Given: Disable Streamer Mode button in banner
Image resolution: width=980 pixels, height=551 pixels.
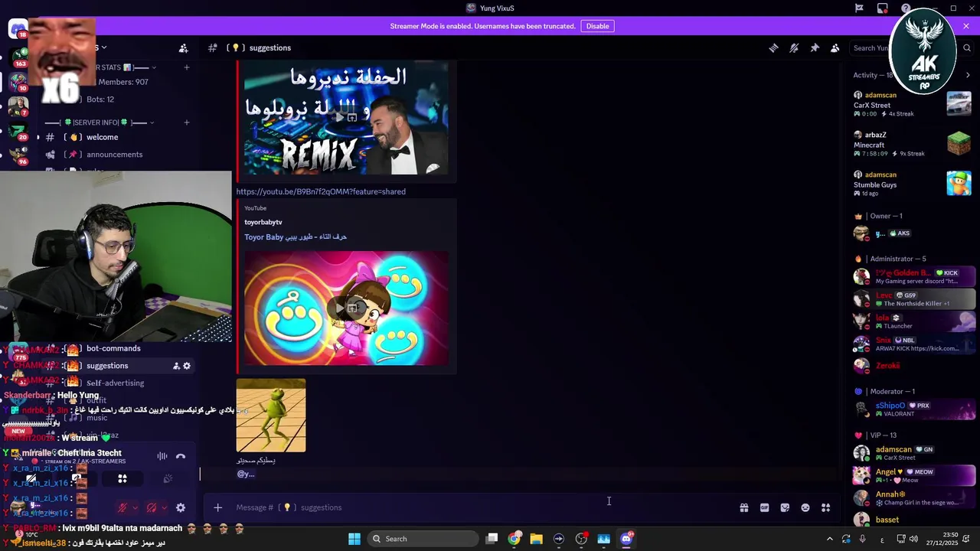Looking at the screenshot, I should [x=597, y=26].
